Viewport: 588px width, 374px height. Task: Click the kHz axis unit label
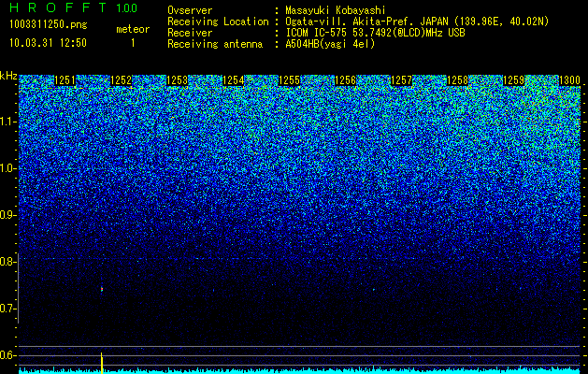coord(8,76)
